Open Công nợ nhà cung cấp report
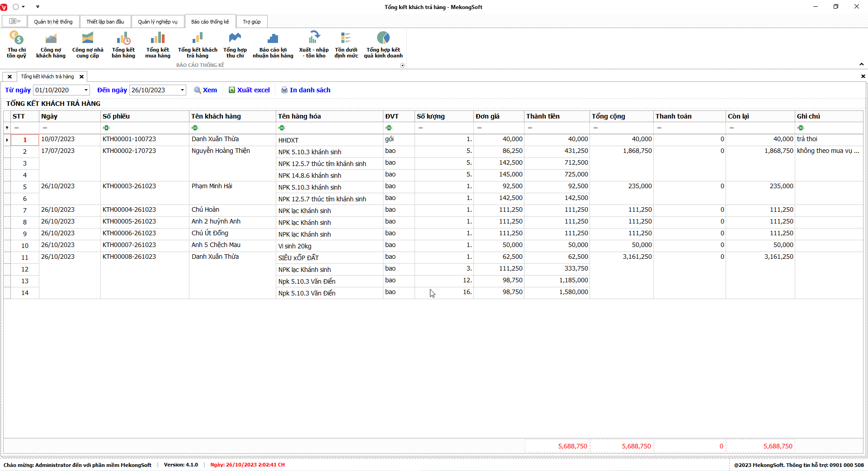The image size is (868, 471). pyautogui.click(x=88, y=44)
